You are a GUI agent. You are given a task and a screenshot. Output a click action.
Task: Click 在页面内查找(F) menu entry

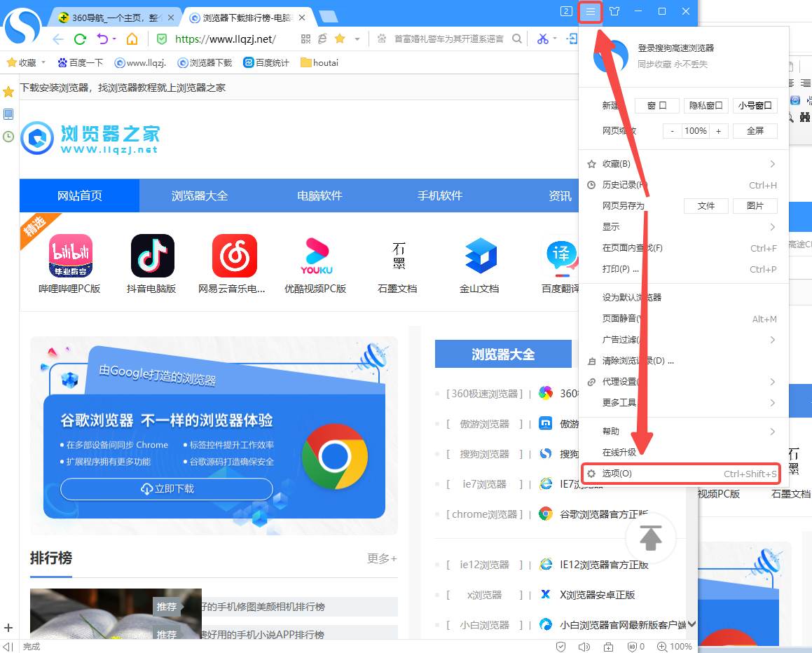[x=684, y=248]
